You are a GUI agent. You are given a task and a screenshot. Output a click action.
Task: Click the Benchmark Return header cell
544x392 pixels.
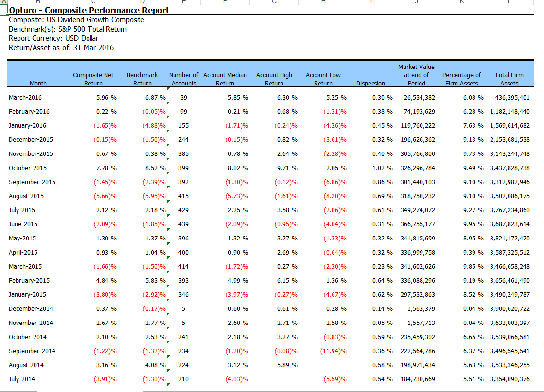tap(142, 79)
